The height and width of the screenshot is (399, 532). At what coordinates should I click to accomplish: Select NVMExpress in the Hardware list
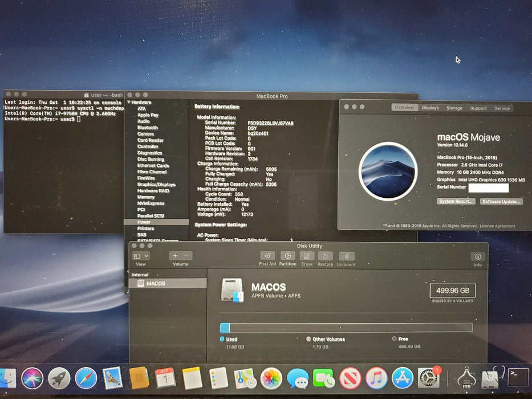click(x=151, y=203)
